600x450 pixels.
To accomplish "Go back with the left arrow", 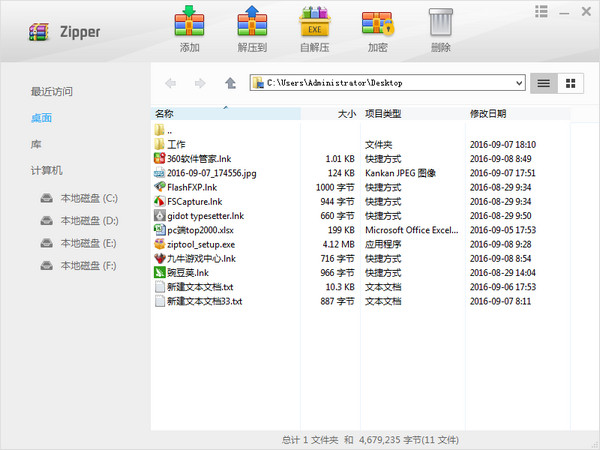I will (170, 83).
